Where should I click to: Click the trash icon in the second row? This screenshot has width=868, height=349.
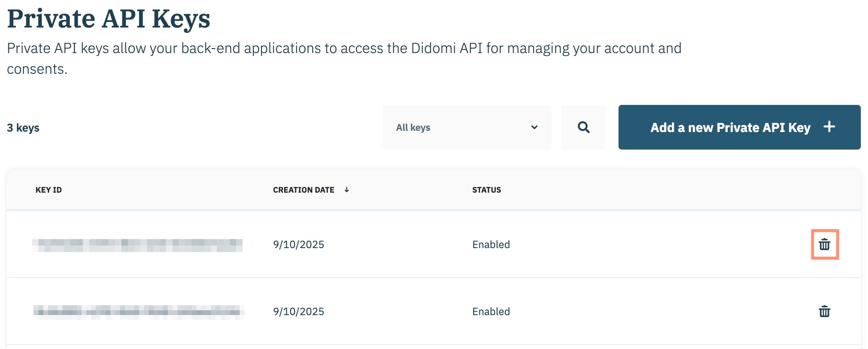coord(824,311)
